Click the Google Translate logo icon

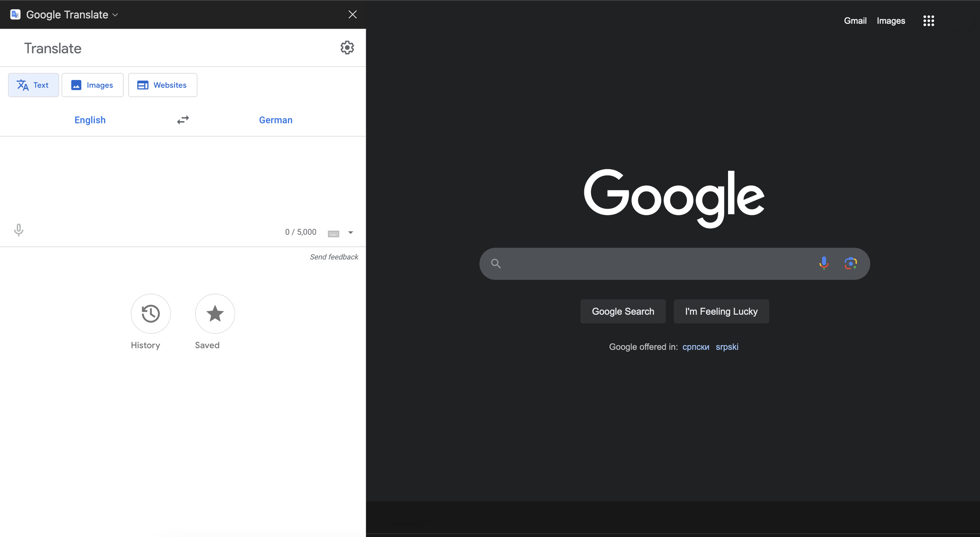point(16,14)
